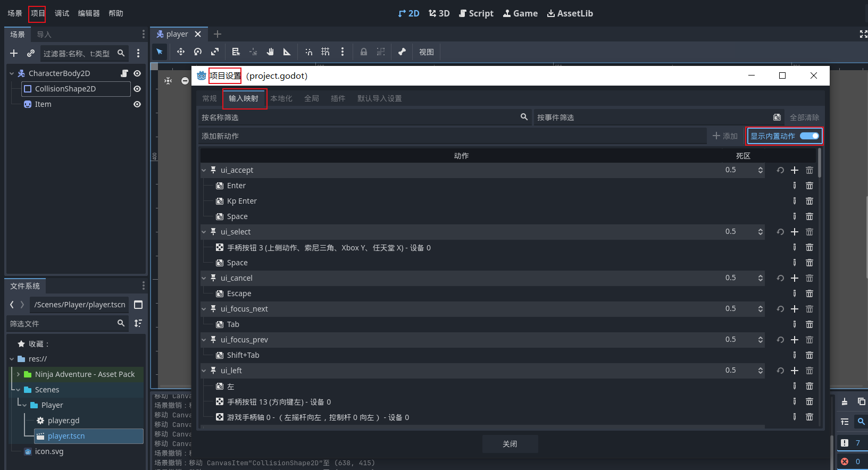Toggle visibility of Item node

(x=137, y=104)
